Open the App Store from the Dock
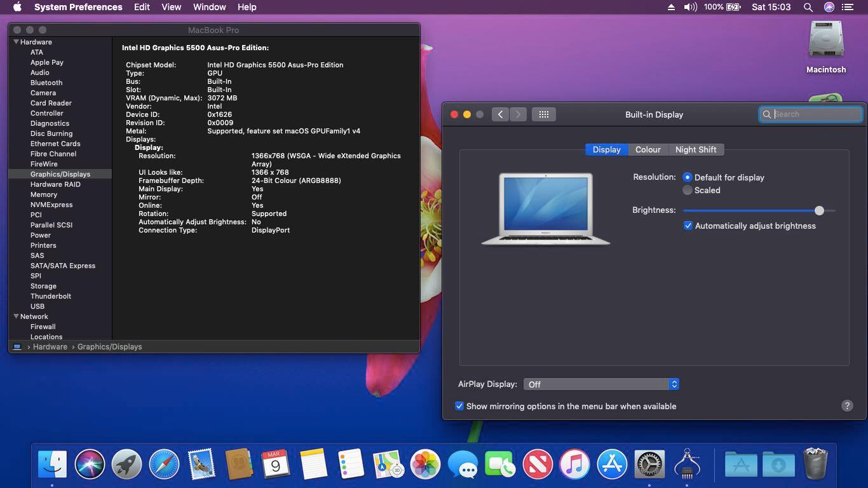The width and height of the screenshot is (868, 488). 611,464
